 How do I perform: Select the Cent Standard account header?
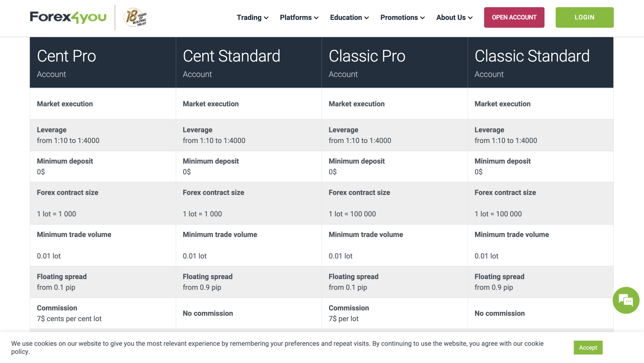tap(249, 62)
